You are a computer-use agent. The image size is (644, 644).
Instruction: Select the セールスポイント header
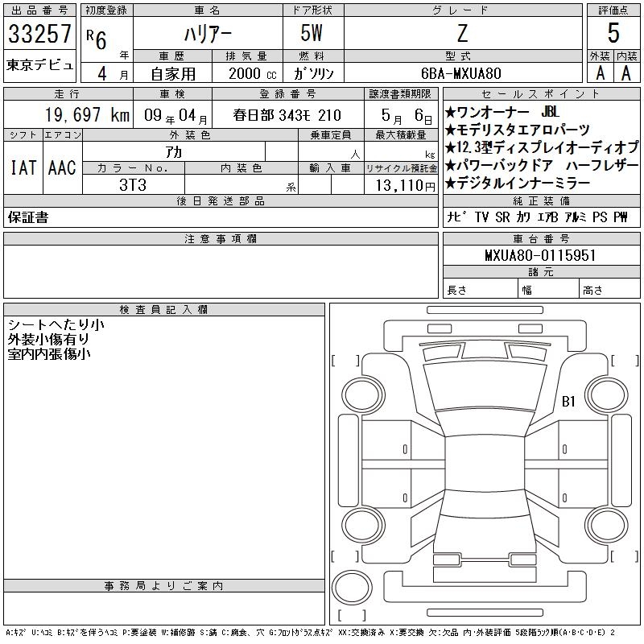point(541,94)
